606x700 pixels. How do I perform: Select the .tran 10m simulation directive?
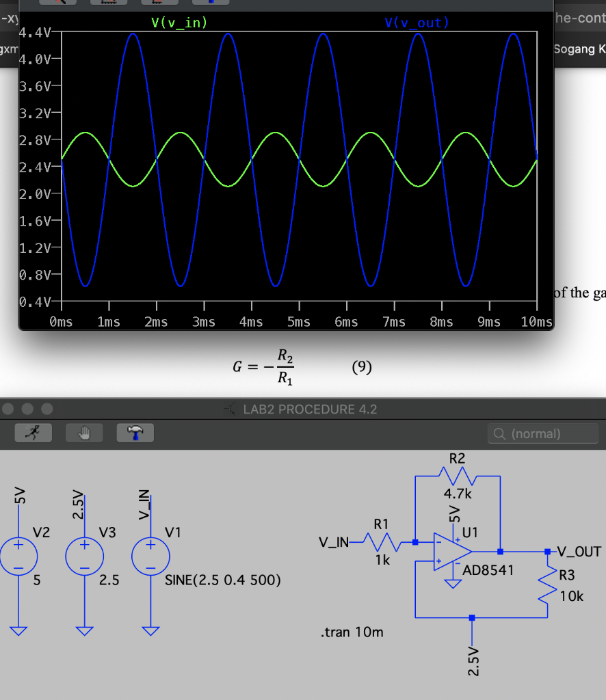click(x=352, y=632)
